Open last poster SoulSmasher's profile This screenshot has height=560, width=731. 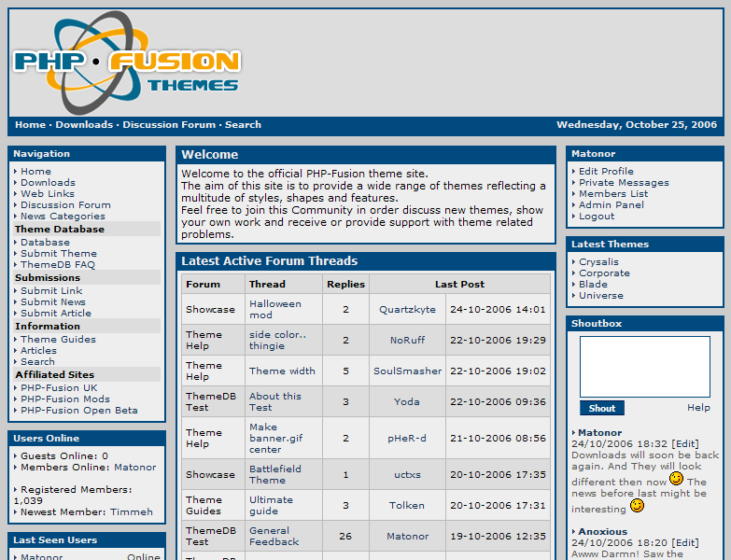[x=407, y=371]
